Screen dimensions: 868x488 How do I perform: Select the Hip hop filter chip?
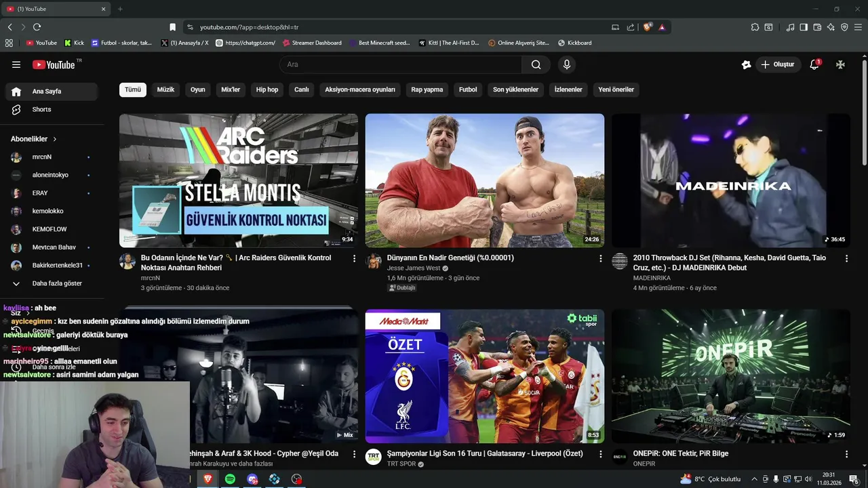tap(267, 89)
